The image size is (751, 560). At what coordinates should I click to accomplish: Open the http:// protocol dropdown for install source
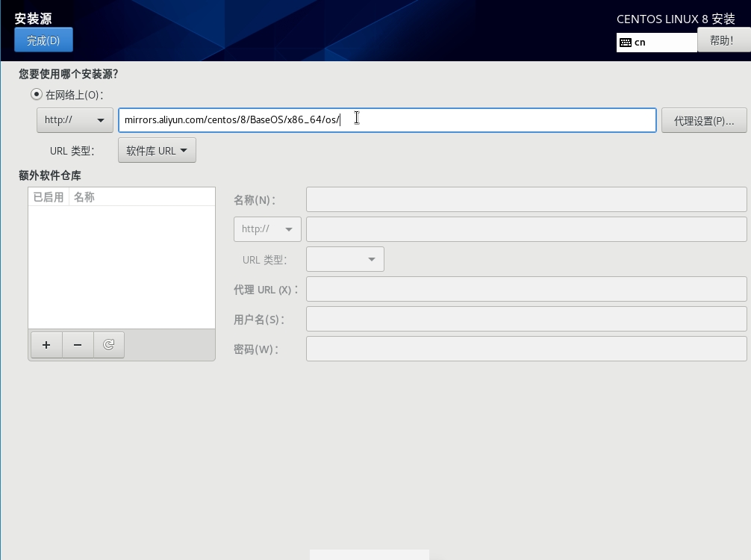[75, 120]
